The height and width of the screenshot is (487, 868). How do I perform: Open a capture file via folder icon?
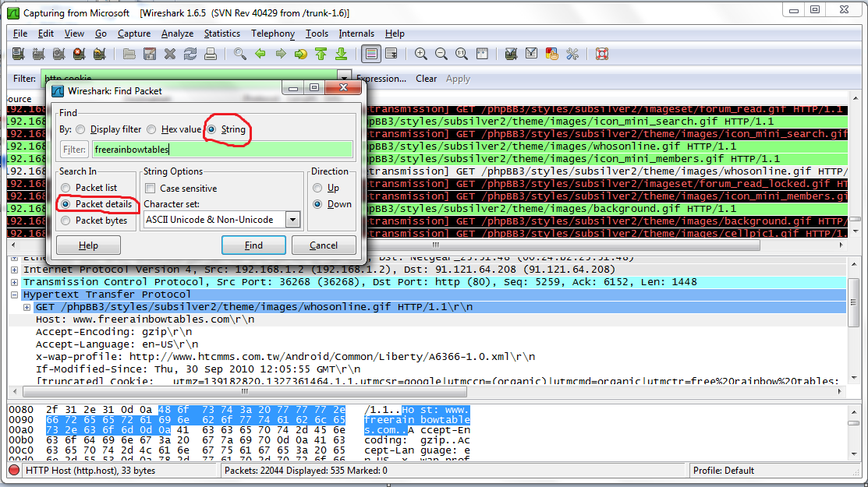tap(129, 54)
